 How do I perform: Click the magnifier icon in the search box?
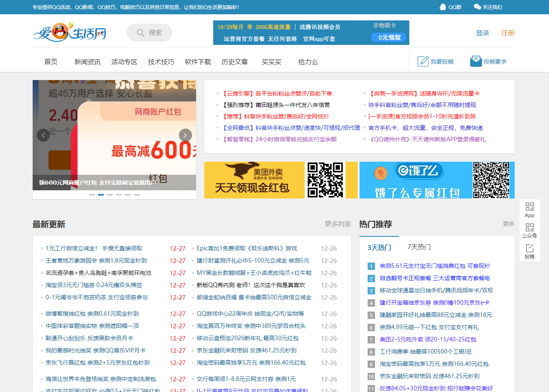click(141, 32)
